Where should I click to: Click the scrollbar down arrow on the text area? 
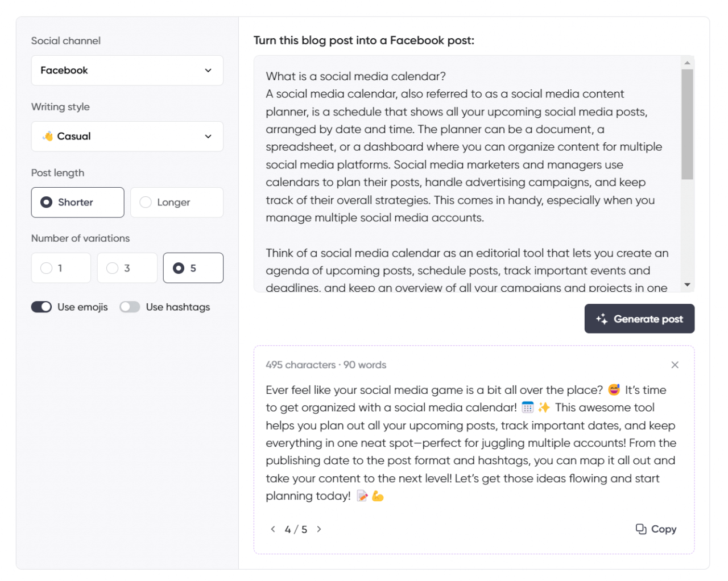(x=688, y=285)
